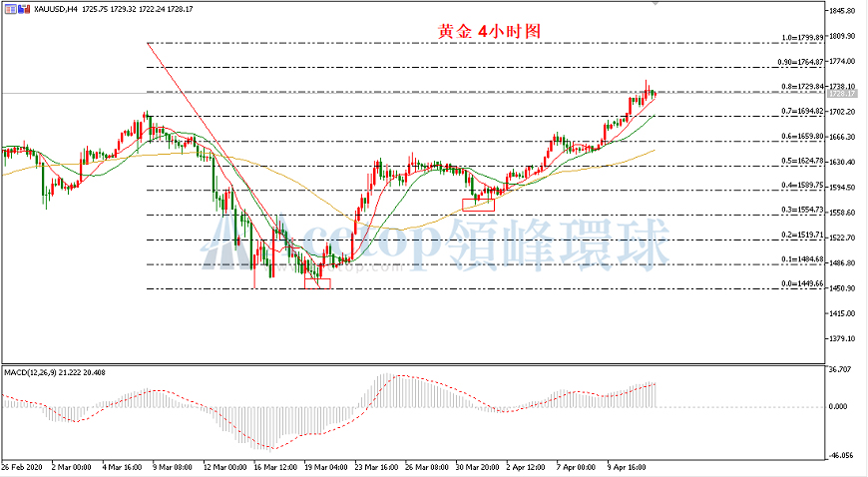Select the Fibonacci label 0.6=1659.80
This screenshot has width=868, height=477.
[x=803, y=137]
